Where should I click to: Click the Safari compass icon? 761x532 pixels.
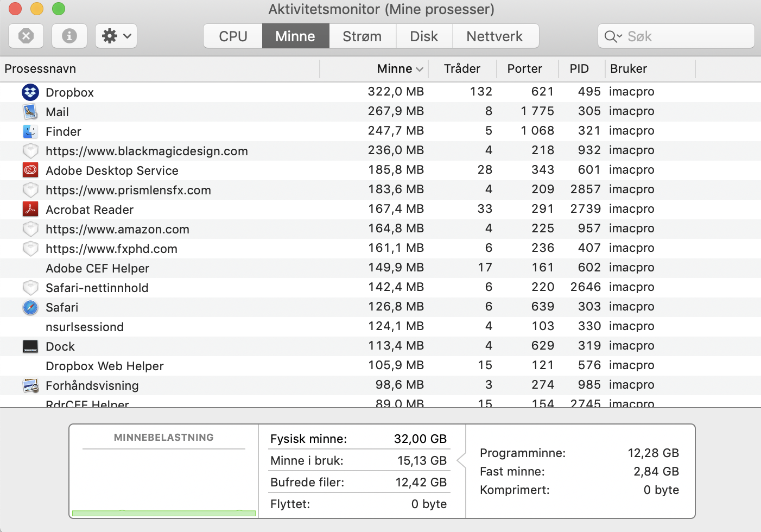pos(30,307)
